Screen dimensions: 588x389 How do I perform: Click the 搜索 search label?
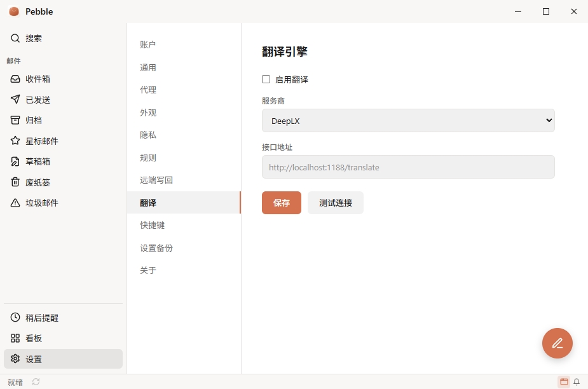(x=34, y=38)
